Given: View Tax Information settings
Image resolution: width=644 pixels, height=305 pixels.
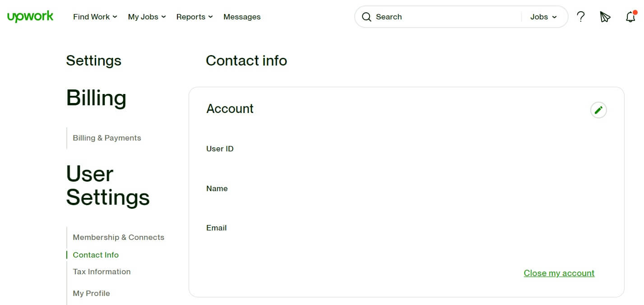Looking at the screenshot, I should 102,272.
